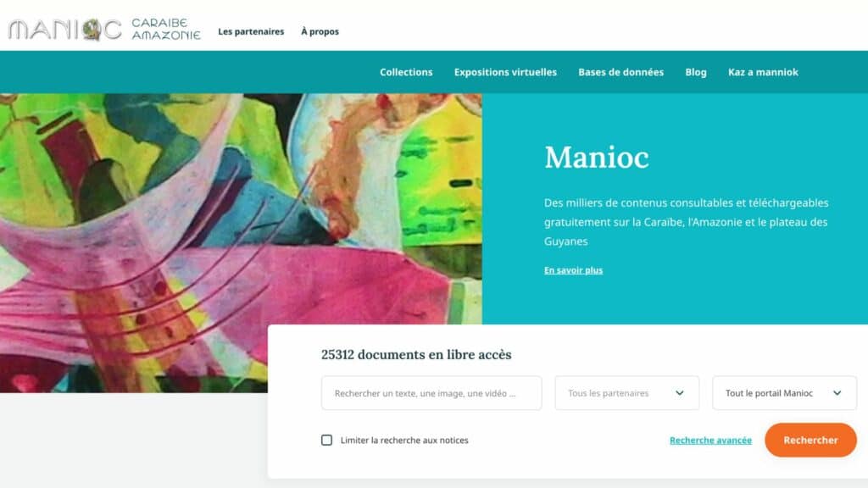Click the Manioc heading in the teal panel
Screen dimensions: 868x488
596,157
